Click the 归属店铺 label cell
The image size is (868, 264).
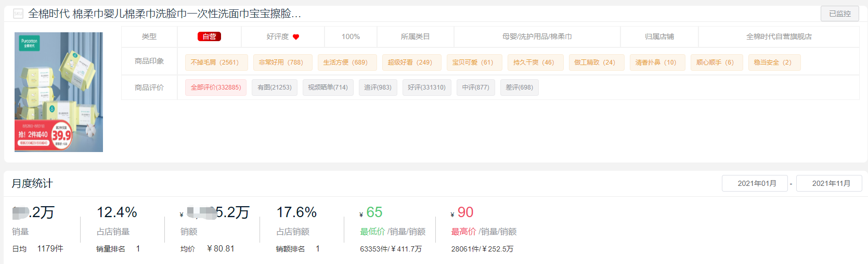tap(659, 36)
